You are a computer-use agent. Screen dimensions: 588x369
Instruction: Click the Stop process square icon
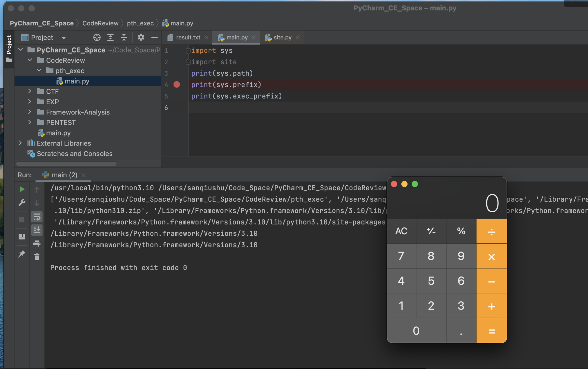[22, 220]
